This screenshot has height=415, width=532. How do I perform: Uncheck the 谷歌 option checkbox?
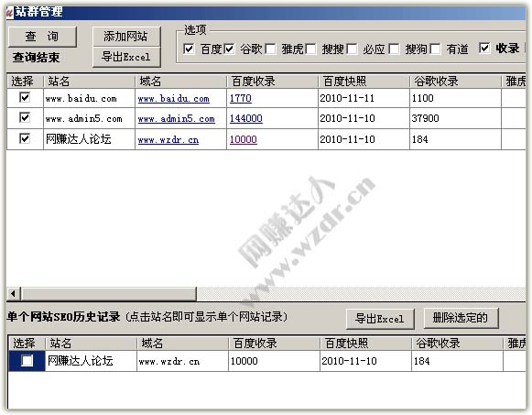pos(229,49)
